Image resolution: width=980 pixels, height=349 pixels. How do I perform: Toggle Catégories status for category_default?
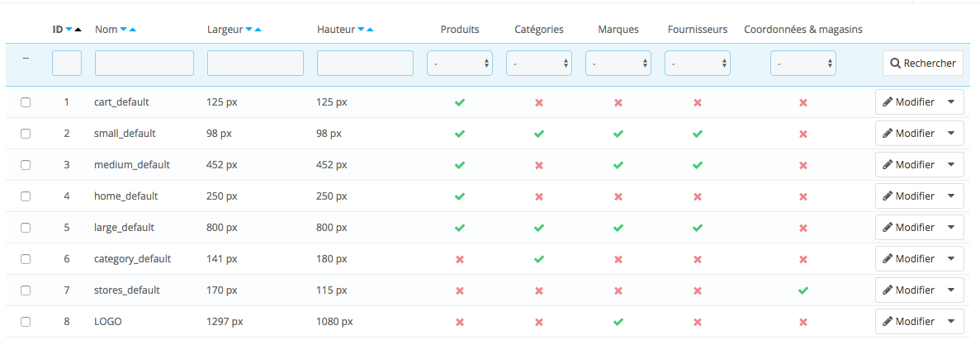(539, 259)
